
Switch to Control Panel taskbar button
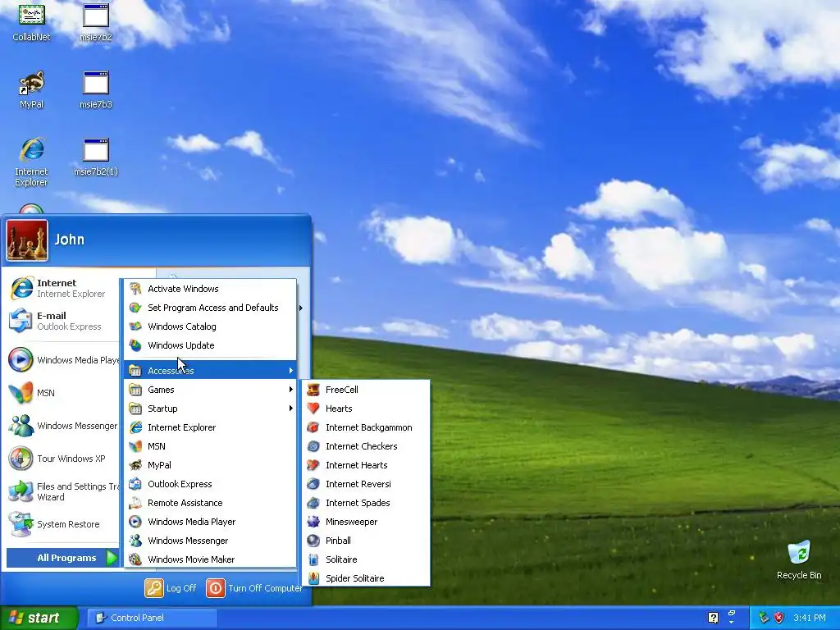click(x=152, y=618)
